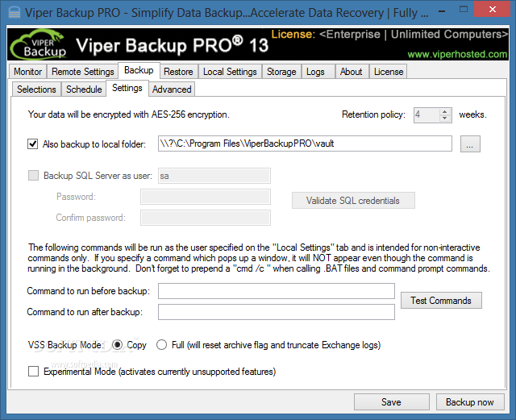Click the SQL Password field

(x=206, y=197)
